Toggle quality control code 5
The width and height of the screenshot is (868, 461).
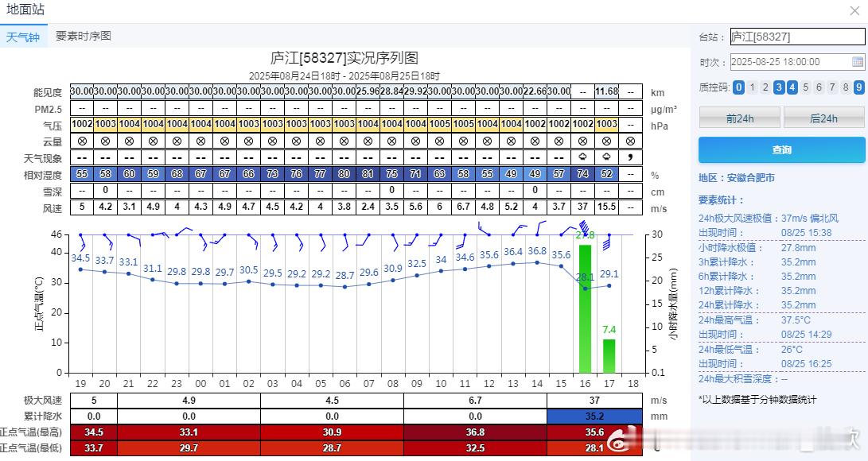click(x=805, y=87)
